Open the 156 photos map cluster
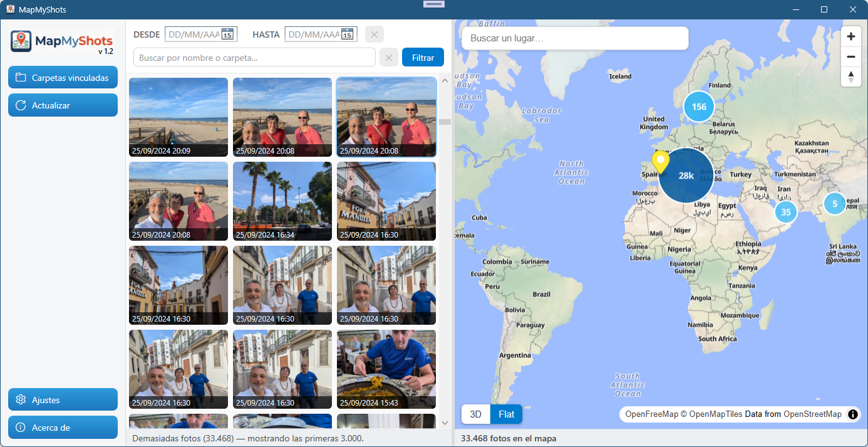This screenshot has width=868, height=447. (699, 107)
